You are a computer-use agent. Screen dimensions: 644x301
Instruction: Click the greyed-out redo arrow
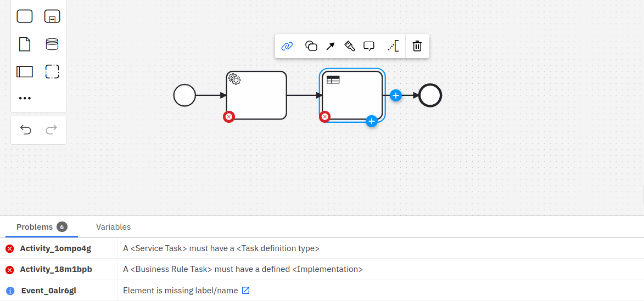pos(51,130)
